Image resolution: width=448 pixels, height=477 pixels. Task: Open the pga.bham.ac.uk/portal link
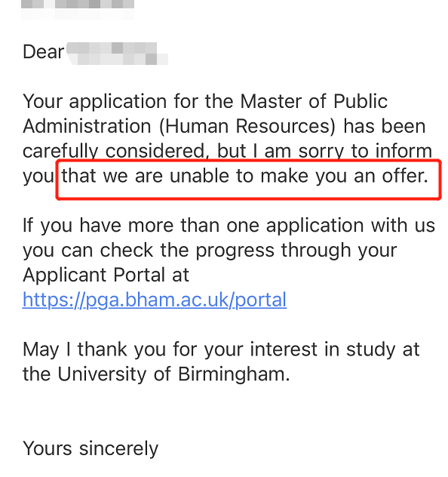coord(155,300)
